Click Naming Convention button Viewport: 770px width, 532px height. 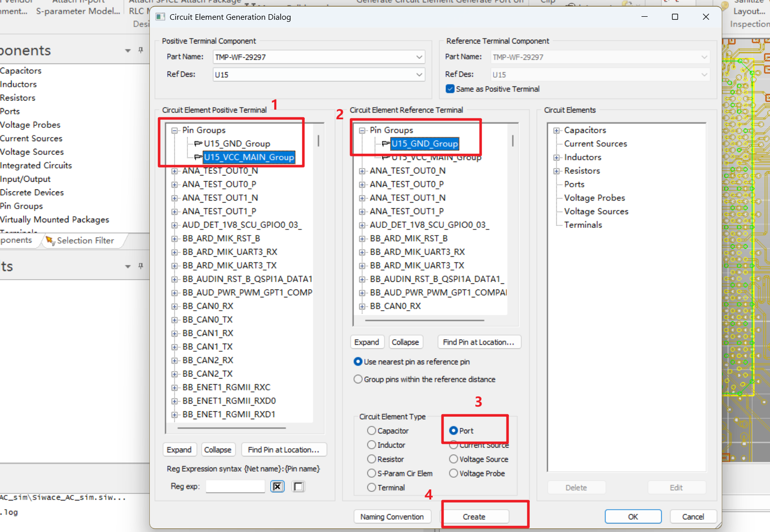pyautogui.click(x=392, y=517)
